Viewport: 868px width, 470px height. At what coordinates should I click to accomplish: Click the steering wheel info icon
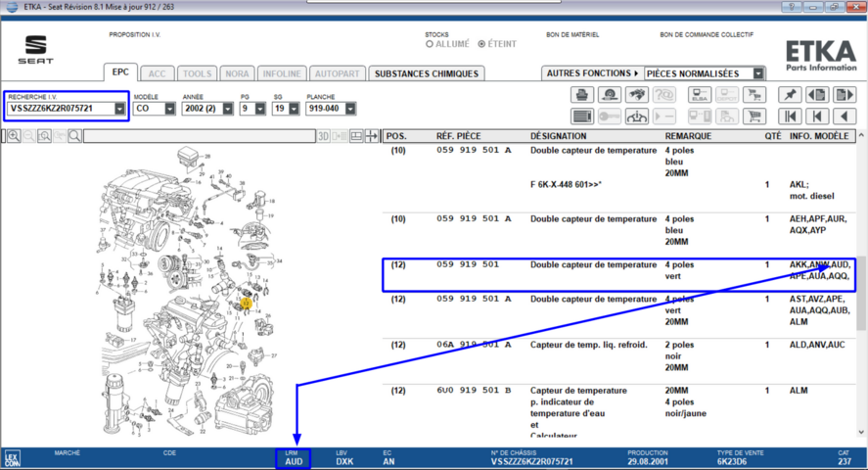pos(637,117)
